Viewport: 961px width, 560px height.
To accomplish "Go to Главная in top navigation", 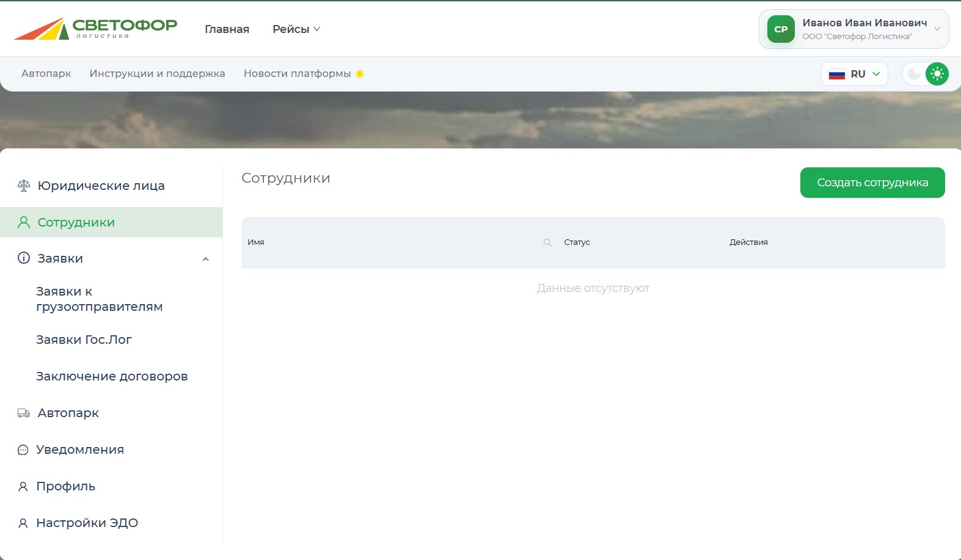I will pyautogui.click(x=227, y=29).
